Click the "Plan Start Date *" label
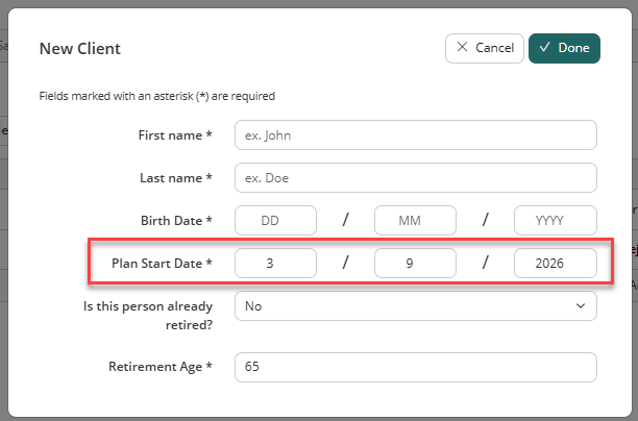 (x=162, y=263)
